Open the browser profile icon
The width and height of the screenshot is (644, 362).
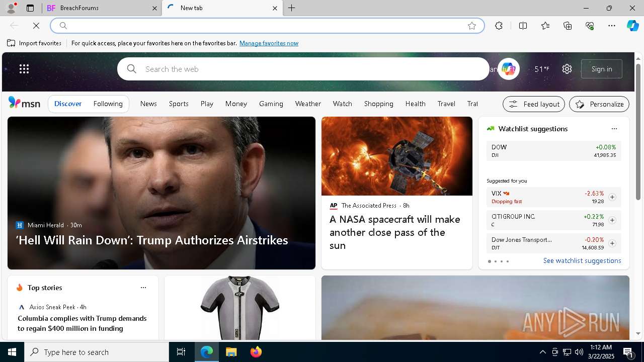11,8
